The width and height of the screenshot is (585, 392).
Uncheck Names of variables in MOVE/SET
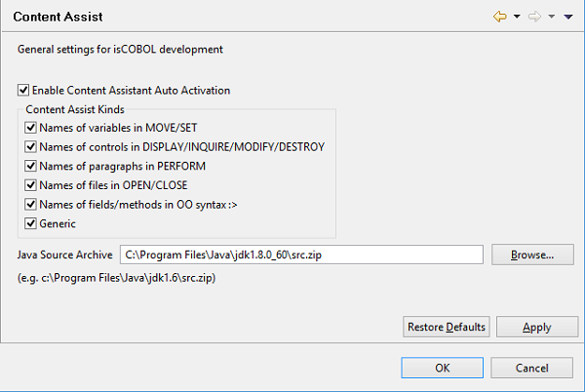click(32, 128)
